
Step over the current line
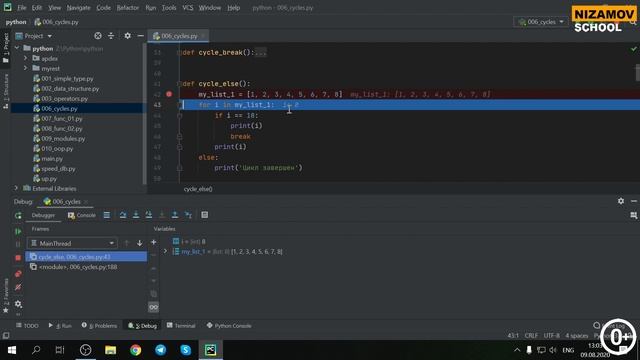point(123,215)
